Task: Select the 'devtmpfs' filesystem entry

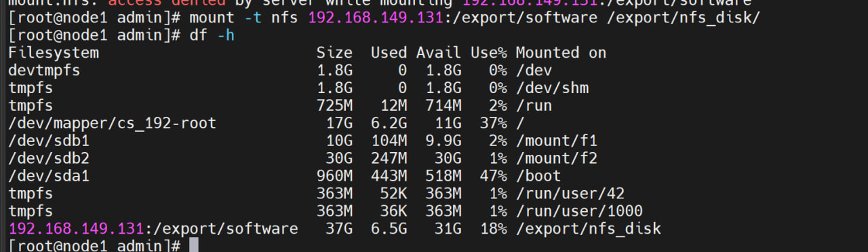Action: [45, 70]
